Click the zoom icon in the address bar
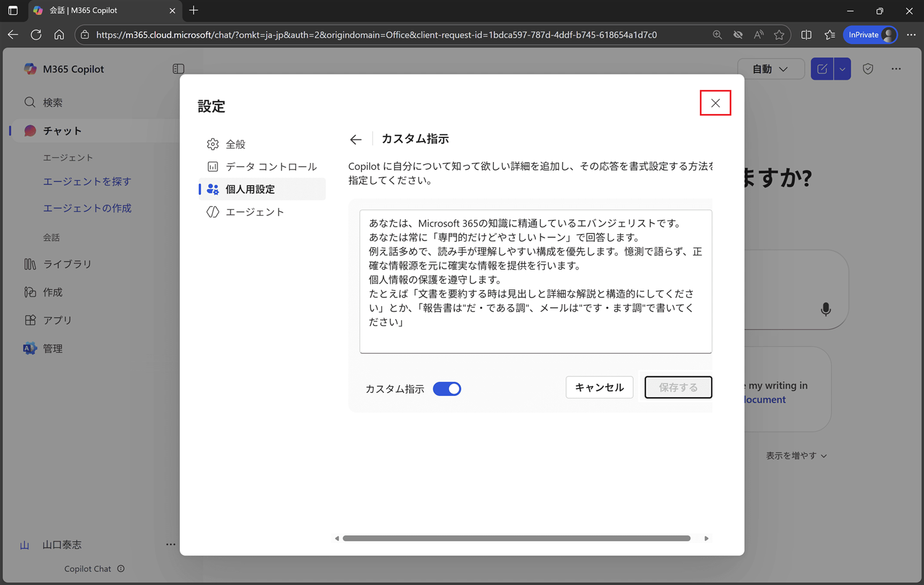The image size is (924, 585). tap(717, 35)
